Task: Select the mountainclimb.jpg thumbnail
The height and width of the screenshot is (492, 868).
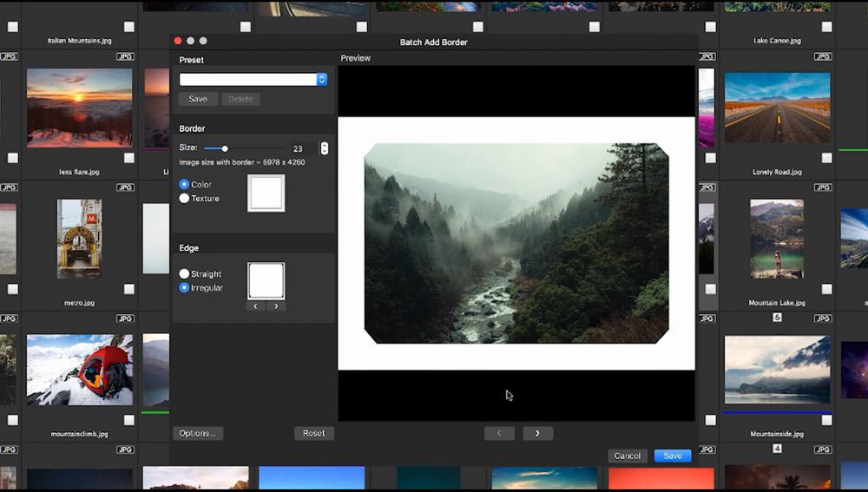Action: coord(80,370)
